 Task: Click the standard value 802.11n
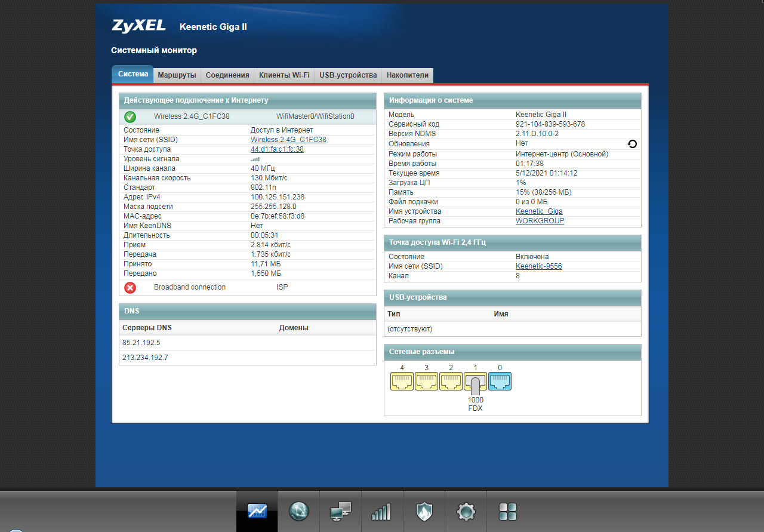[263, 187]
